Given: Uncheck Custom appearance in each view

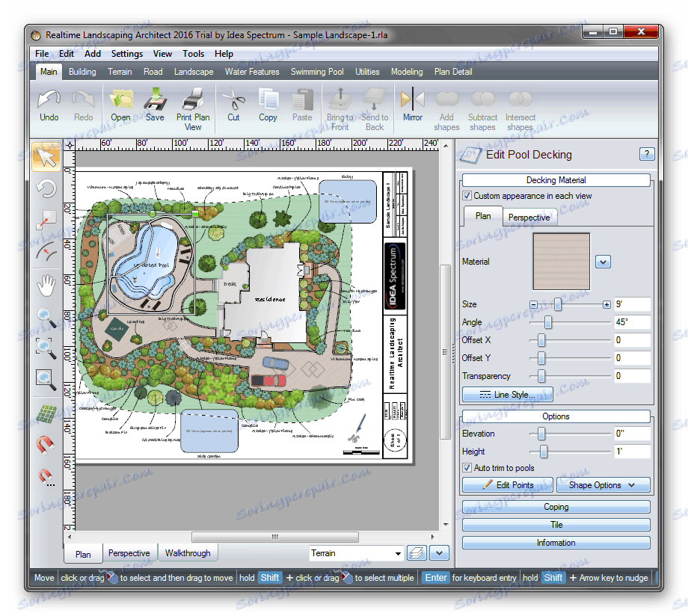Looking at the screenshot, I should click(467, 196).
